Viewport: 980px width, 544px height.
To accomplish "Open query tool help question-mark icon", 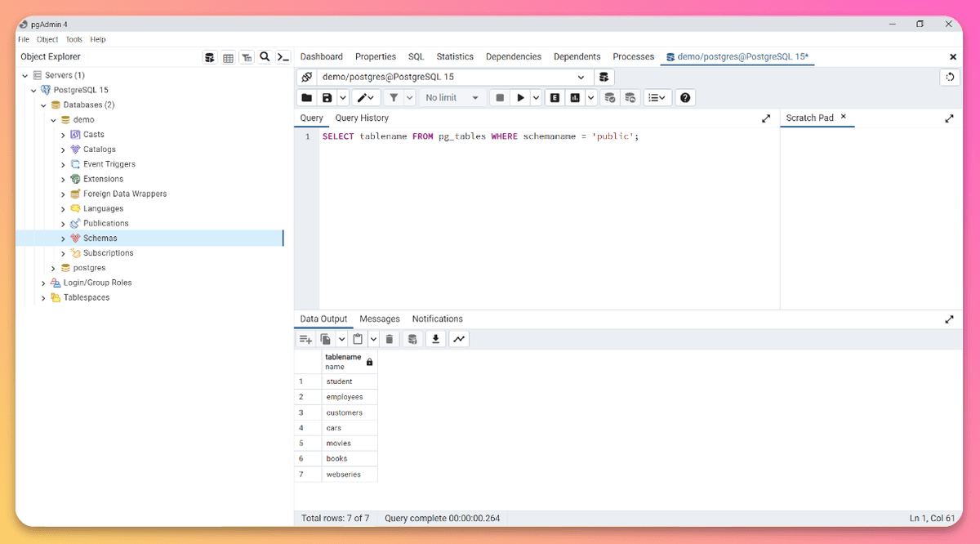I will 685,98.
